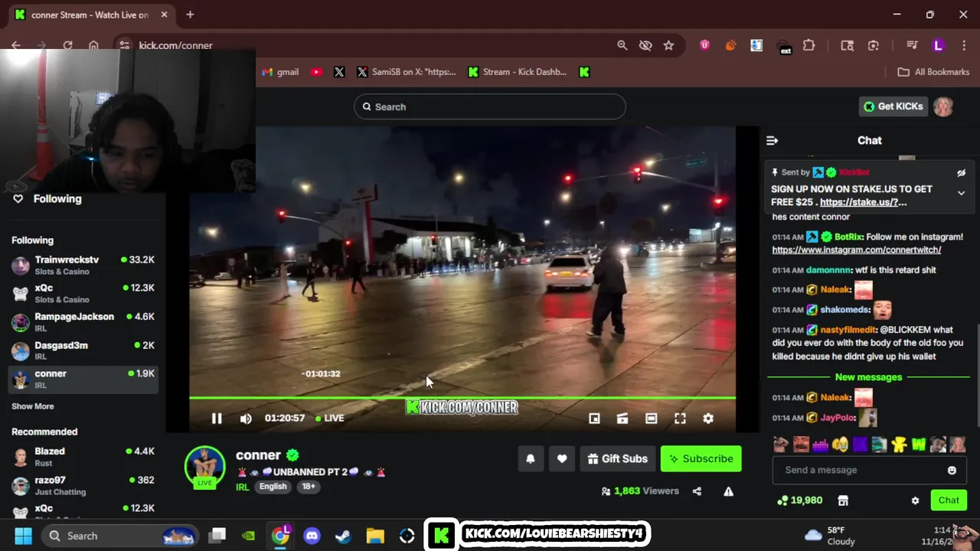Image resolution: width=980 pixels, height=551 pixels.
Task: Open RampageJackson channel in sidebar
Action: [x=83, y=321]
